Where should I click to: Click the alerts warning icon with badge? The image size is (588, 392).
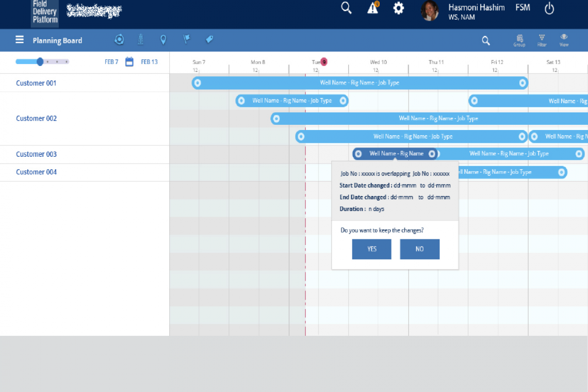(x=373, y=8)
